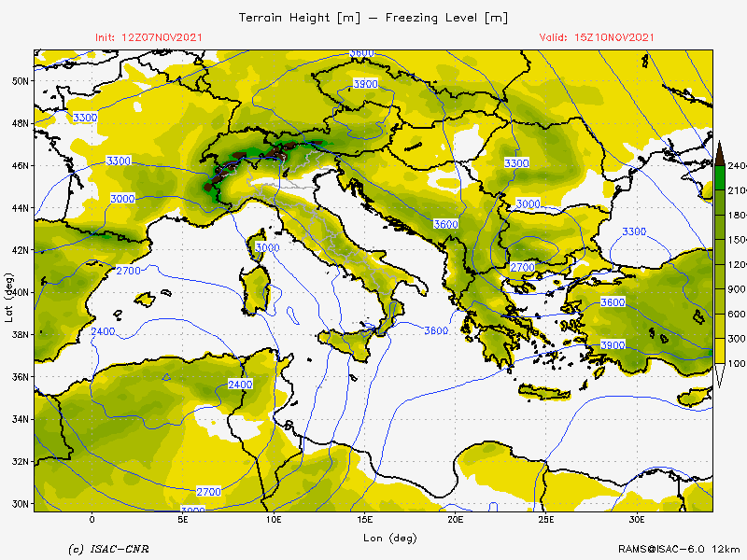
Task: Click the 3300 contour label near 48N in France
Action: pos(85,118)
